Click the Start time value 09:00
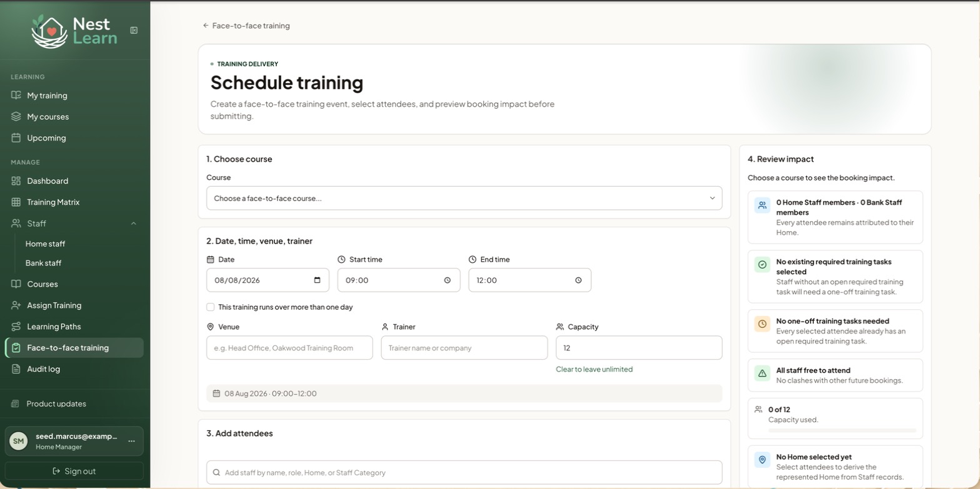 [357, 280]
